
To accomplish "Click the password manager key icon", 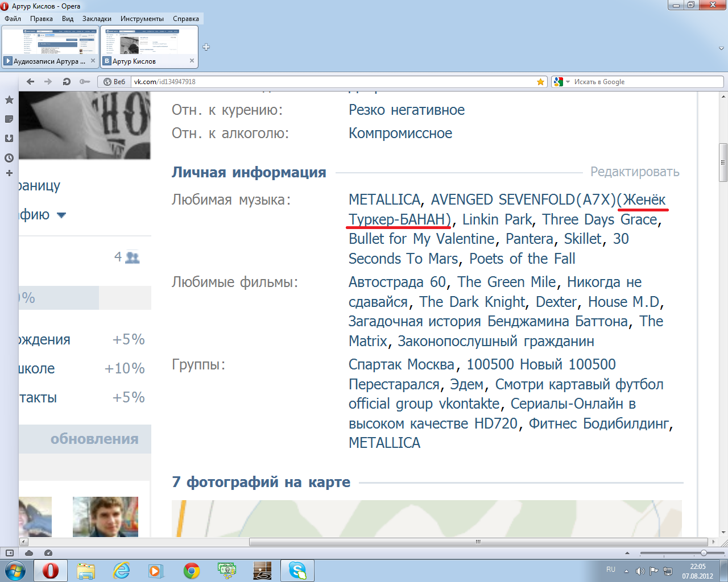I will coord(85,82).
